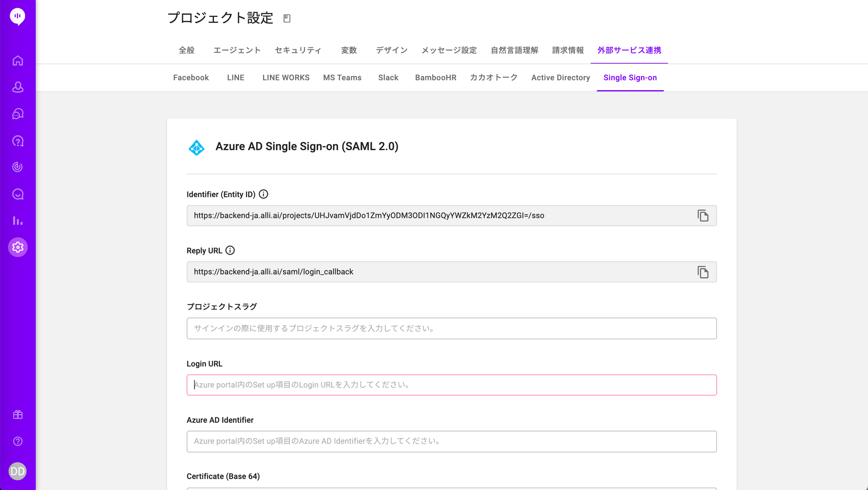Go to the 自然言語理解 tab
The width and height of the screenshot is (868, 490).
tap(515, 50)
